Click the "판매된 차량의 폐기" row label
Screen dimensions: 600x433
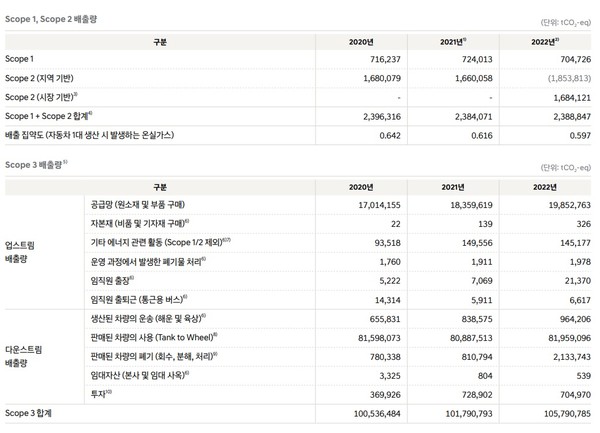[x=154, y=356]
